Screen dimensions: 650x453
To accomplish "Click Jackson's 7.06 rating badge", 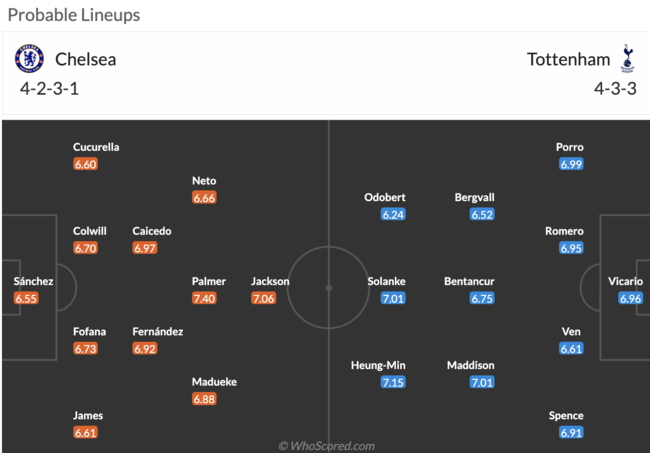I will click(264, 298).
